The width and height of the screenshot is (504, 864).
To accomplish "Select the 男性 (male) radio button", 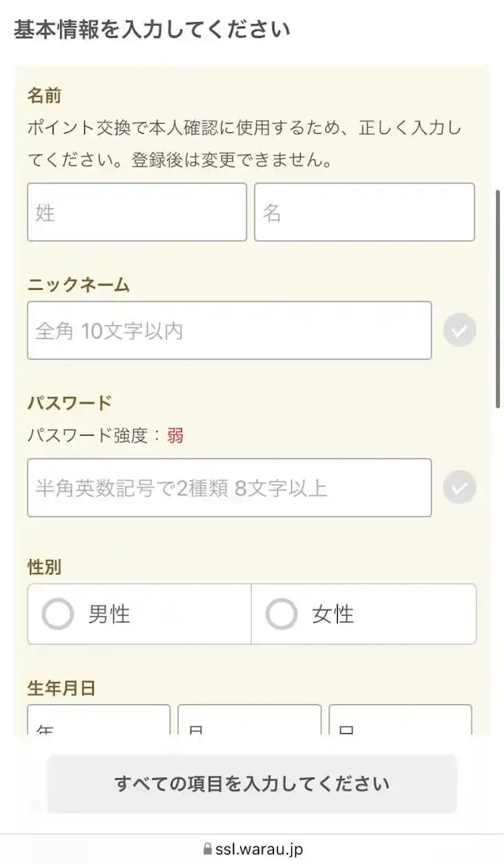I will pyautogui.click(x=57, y=614).
